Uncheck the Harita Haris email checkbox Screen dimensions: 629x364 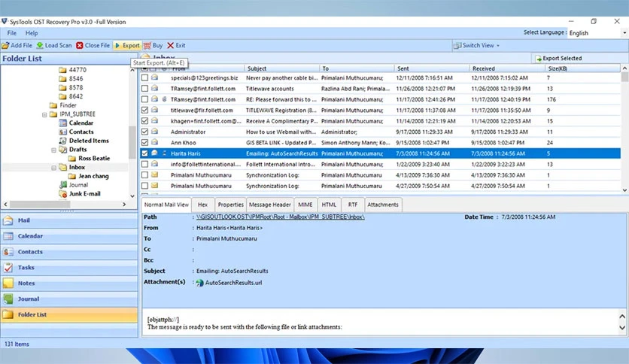144,153
